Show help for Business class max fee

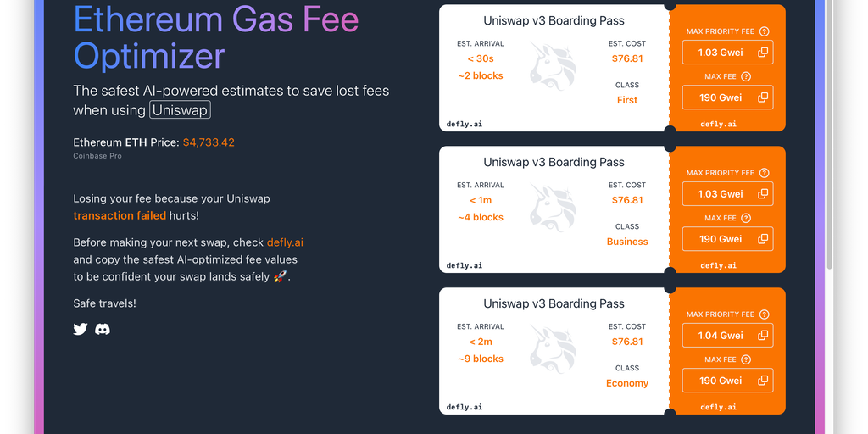(x=747, y=218)
